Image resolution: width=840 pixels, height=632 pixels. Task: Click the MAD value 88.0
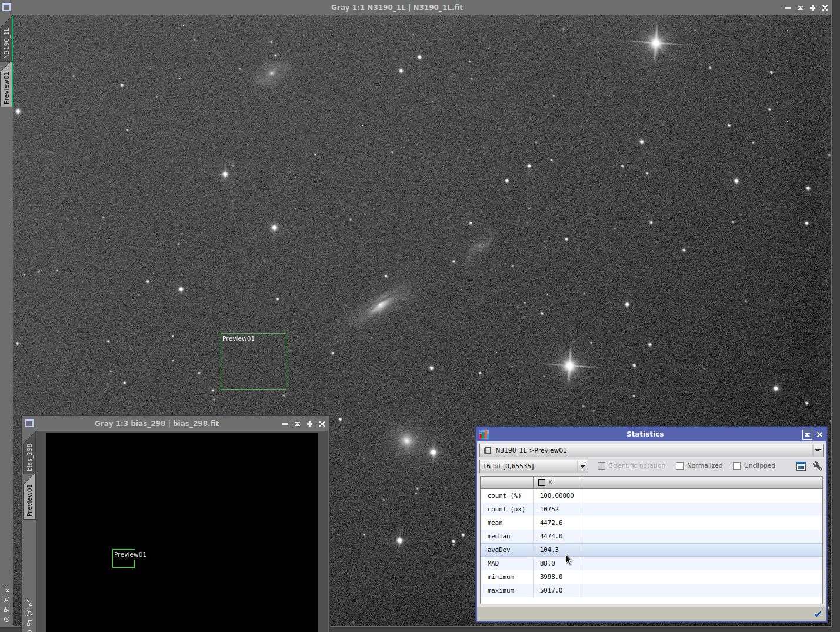(548, 563)
